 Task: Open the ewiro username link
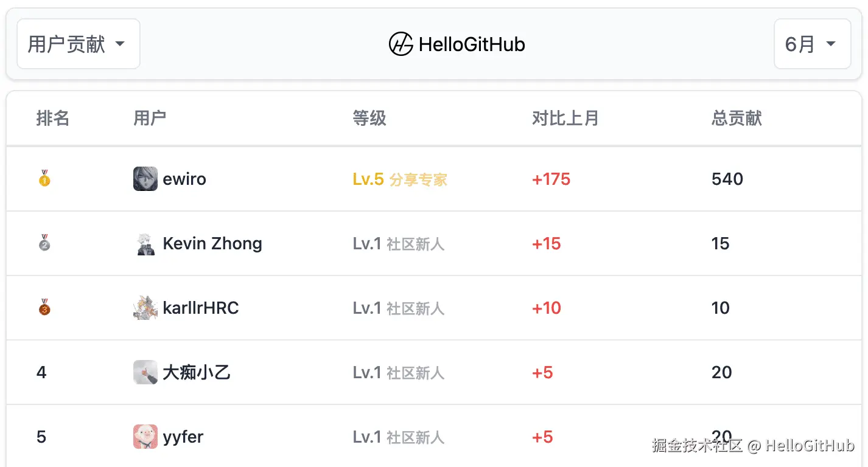coord(184,179)
